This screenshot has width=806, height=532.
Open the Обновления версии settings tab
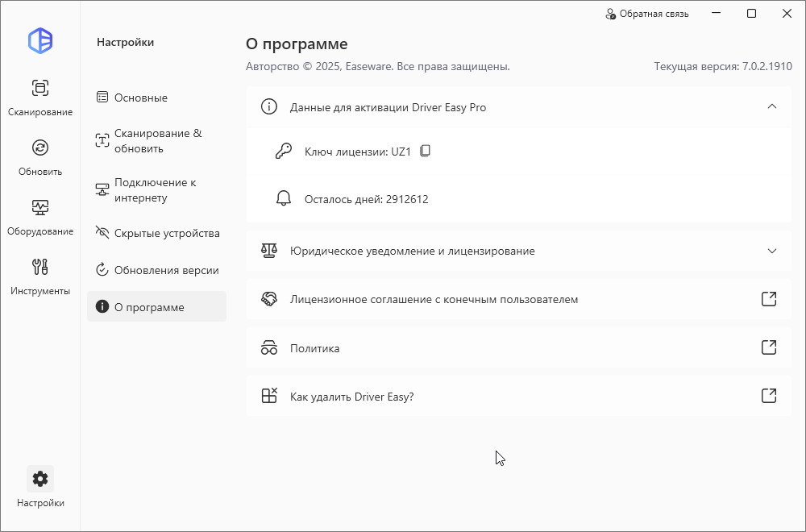(x=157, y=270)
